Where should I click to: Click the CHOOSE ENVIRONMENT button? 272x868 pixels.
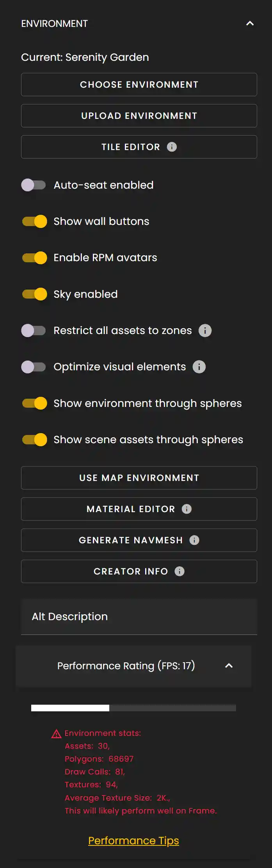click(139, 85)
